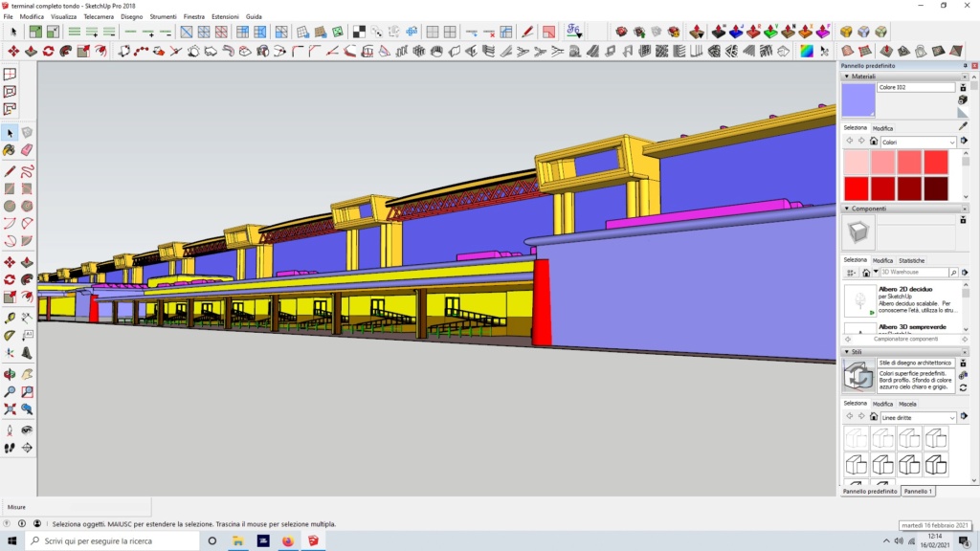The height and width of the screenshot is (551, 980).
Task: Pick the Zoom magnifier tool
Action: pyautogui.click(x=10, y=391)
